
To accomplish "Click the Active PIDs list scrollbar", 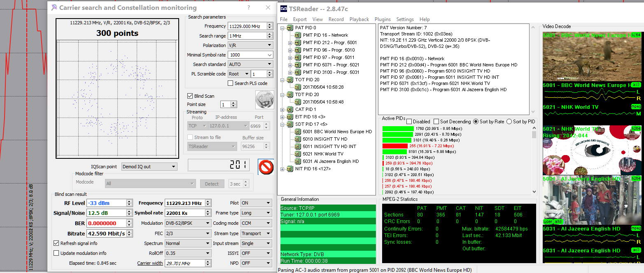I will tap(534, 160).
